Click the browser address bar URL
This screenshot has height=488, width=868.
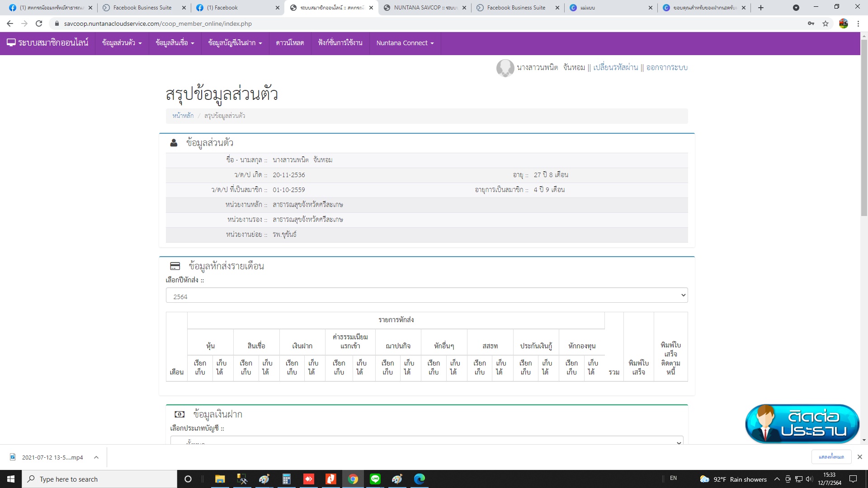coord(158,23)
